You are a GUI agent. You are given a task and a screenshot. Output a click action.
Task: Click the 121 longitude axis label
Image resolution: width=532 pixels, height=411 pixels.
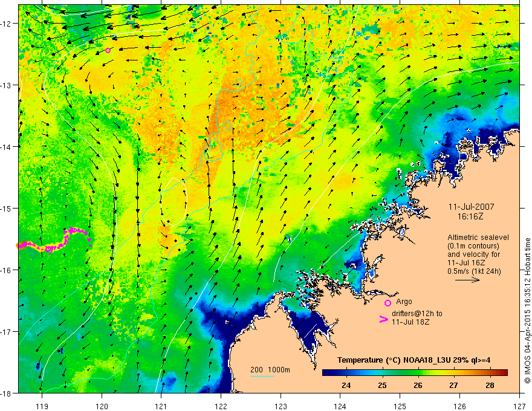[x=161, y=406]
